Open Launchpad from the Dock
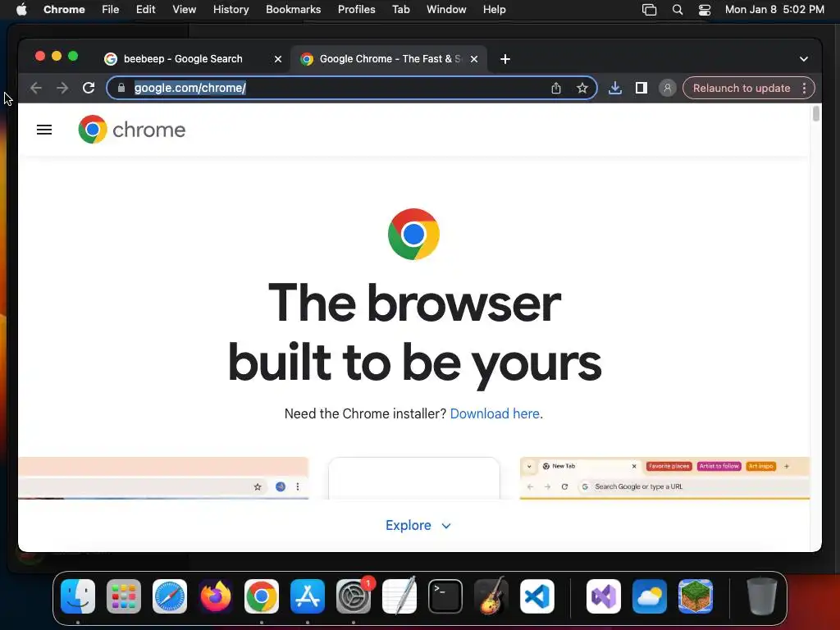Screen dimensions: 840x630 click(124, 596)
